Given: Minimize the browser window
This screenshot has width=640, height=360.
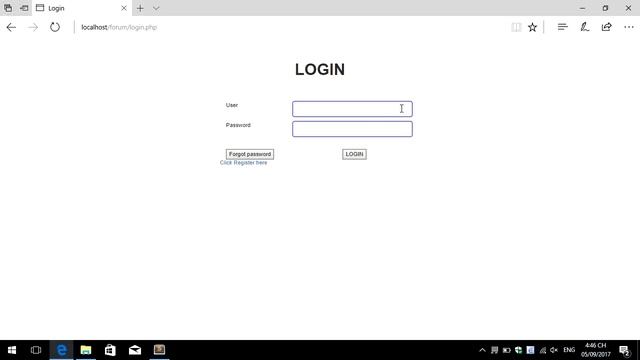Looking at the screenshot, I should (x=582, y=8).
